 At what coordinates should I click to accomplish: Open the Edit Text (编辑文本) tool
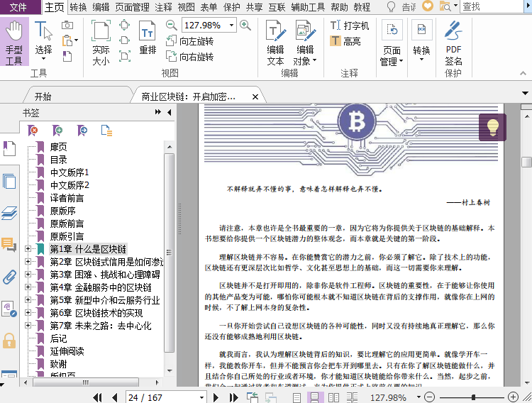(x=275, y=43)
